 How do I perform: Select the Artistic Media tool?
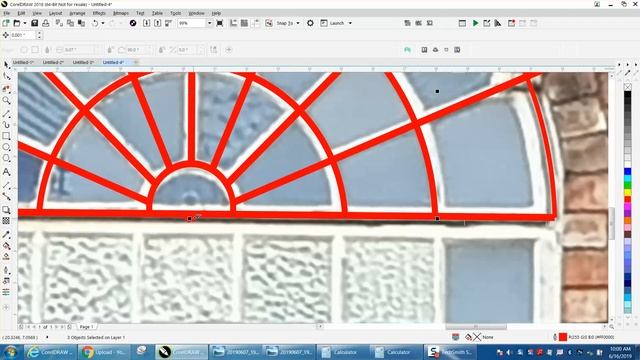(6, 124)
